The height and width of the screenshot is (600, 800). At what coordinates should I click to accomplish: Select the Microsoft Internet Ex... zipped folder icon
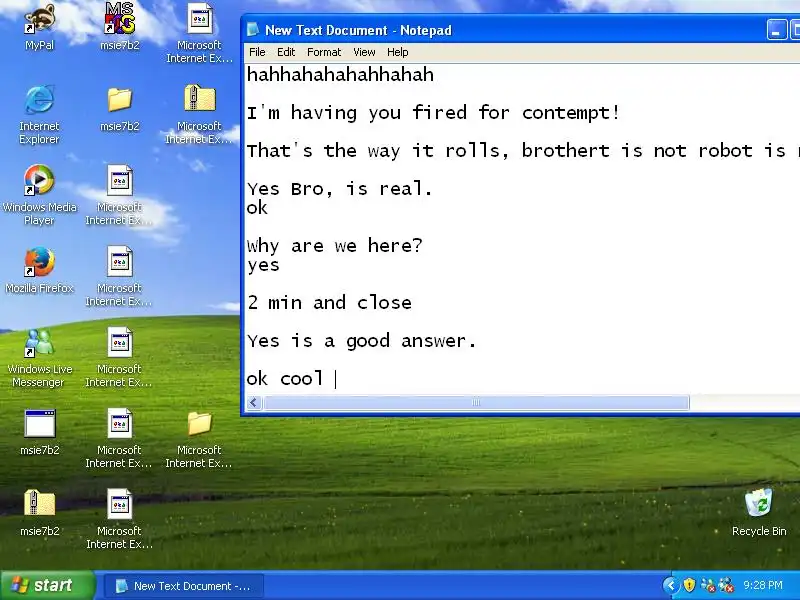[x=199, y=114]
